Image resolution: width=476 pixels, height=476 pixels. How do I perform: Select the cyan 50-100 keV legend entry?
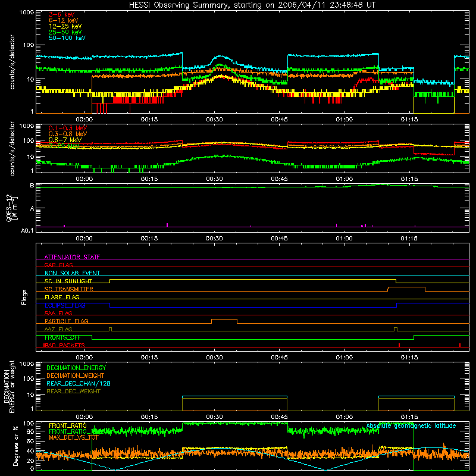click(x=67, y=38)
